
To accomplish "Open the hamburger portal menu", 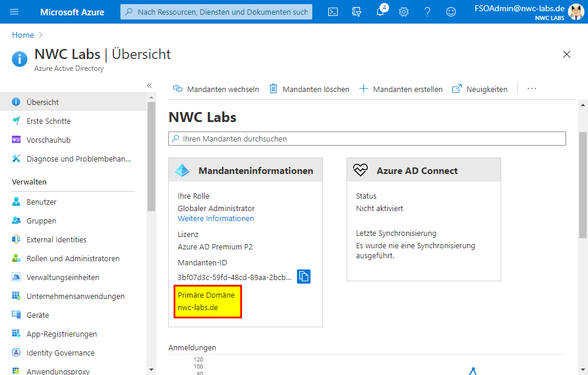I will pos(14,12).
